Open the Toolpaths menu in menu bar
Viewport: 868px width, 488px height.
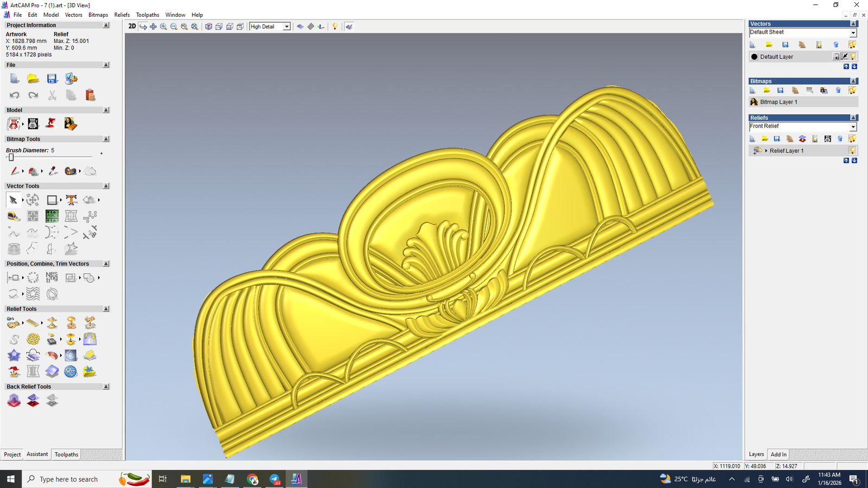click(147, 15)
